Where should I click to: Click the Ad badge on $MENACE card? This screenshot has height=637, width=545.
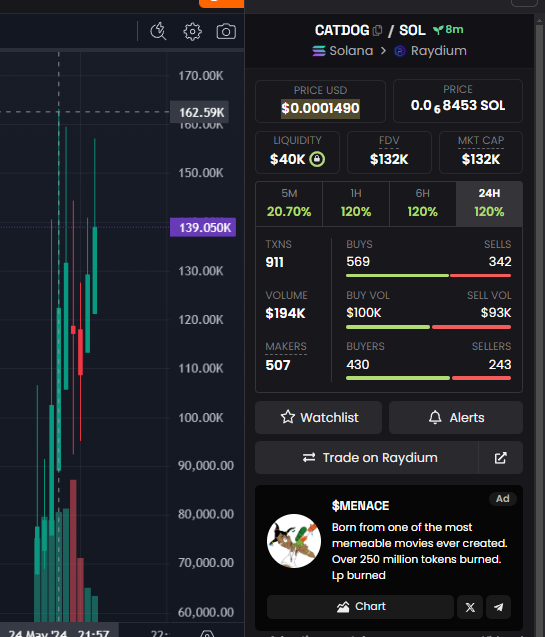[x=502, y=499]
